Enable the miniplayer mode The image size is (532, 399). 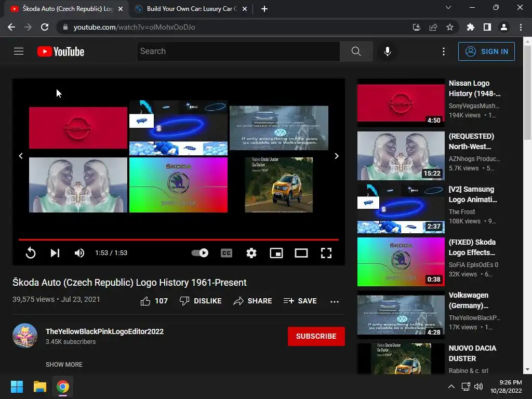[x=276, y=253]
